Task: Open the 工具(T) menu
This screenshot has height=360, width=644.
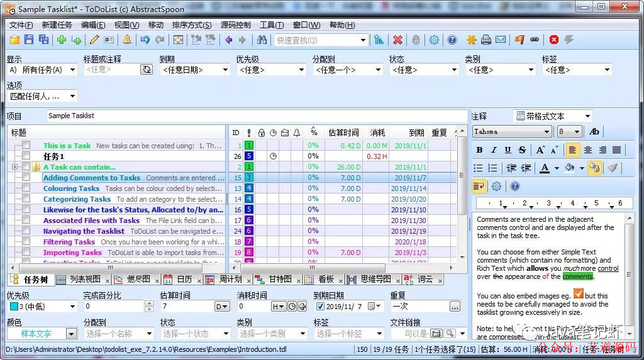Action: [272, 25]
